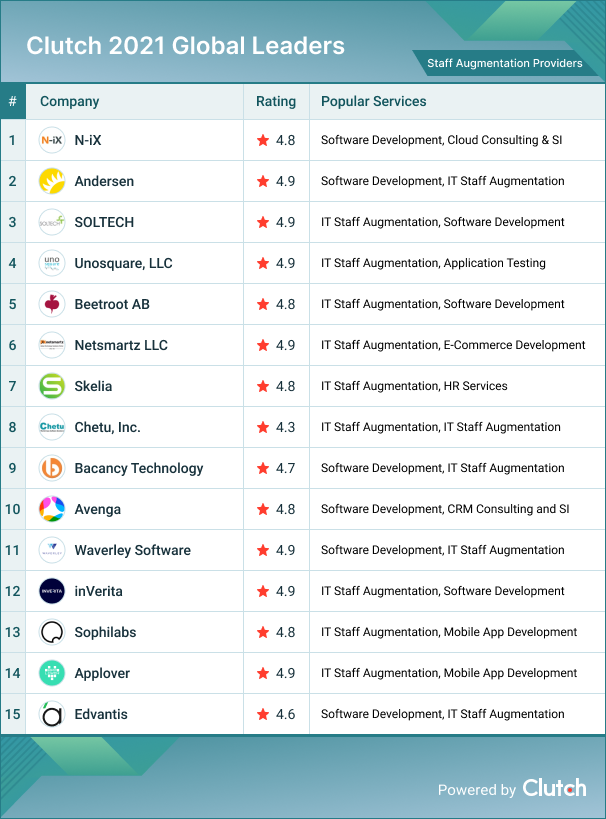The image size is (606, 819).
Task: Open the Beetroot AB company name
Action: click(x=112, y=304)
